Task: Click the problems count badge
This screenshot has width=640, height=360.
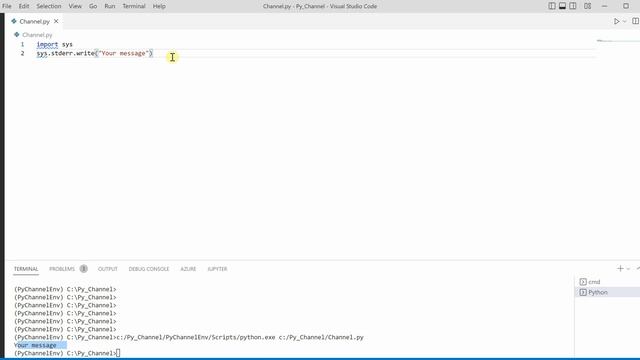Action: [x=84, y=269]
